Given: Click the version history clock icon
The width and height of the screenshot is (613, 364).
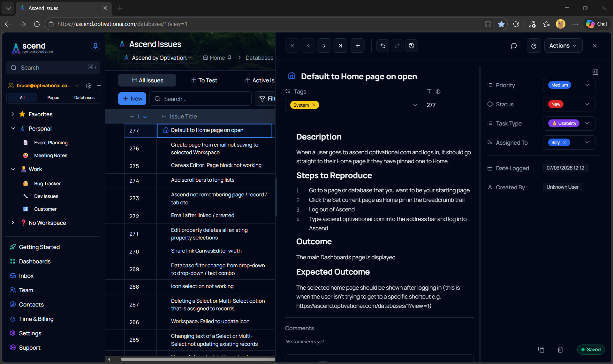Looking at the screenshot, I should 412,46.
